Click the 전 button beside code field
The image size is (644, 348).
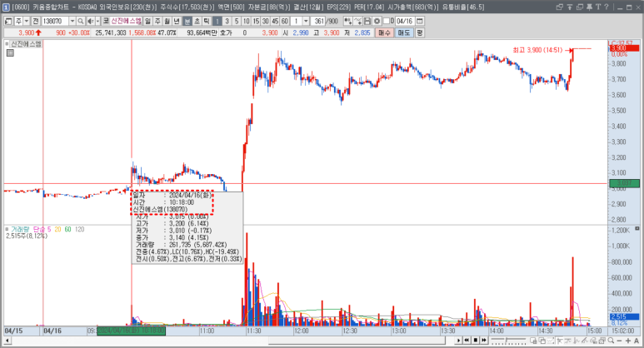click(36, 22)
